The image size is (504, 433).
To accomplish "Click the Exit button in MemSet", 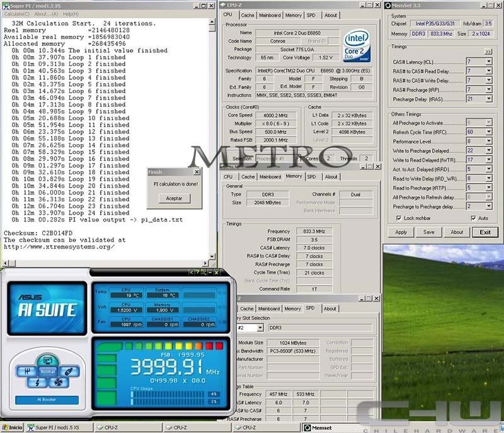I will pyautogui.click(x=485, y=232).
